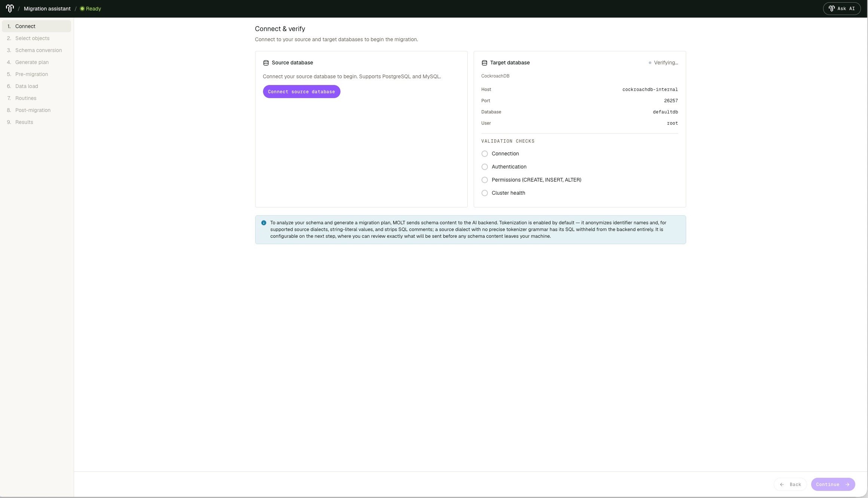Open Post-migration step
The width and height of the screenshot is (868, 498).
(x=36, y=110)
